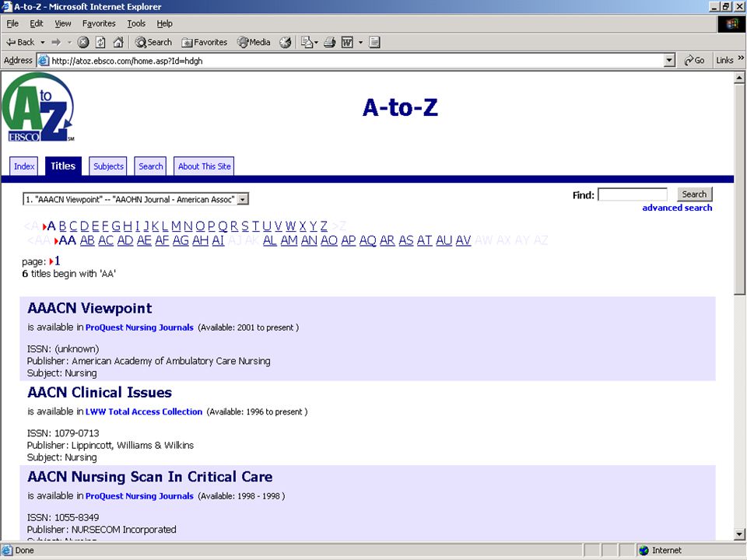The width and height of the screenshot is (747, 560).
Task: Go to Home page icon
Action: [118, 42]
